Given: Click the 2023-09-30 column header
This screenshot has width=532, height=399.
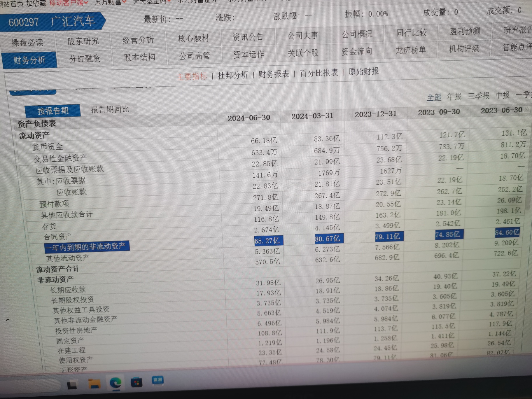Looking at the screenshot, I should pos(439,112).
